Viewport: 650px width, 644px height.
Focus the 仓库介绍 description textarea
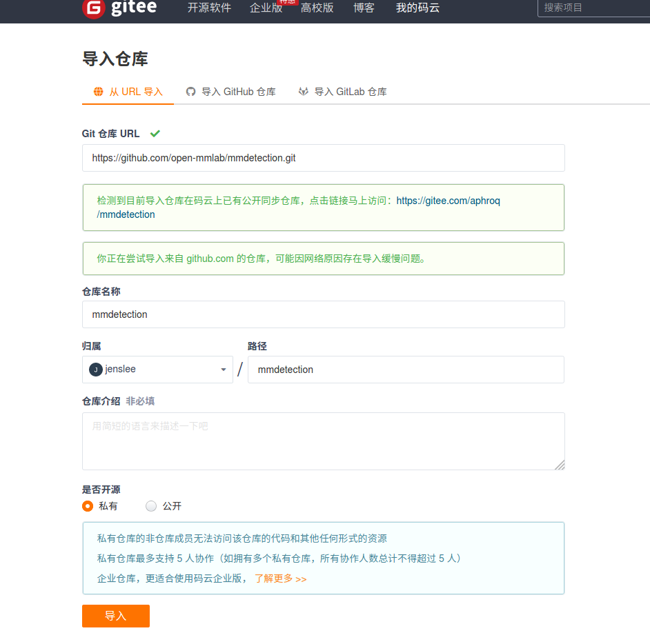click(x=324, y=441)
